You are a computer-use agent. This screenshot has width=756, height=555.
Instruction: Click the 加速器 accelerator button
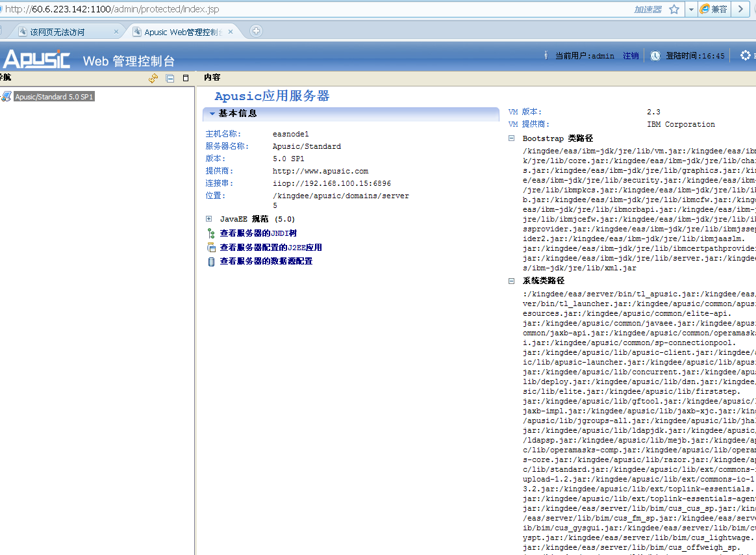pos(648,9)
